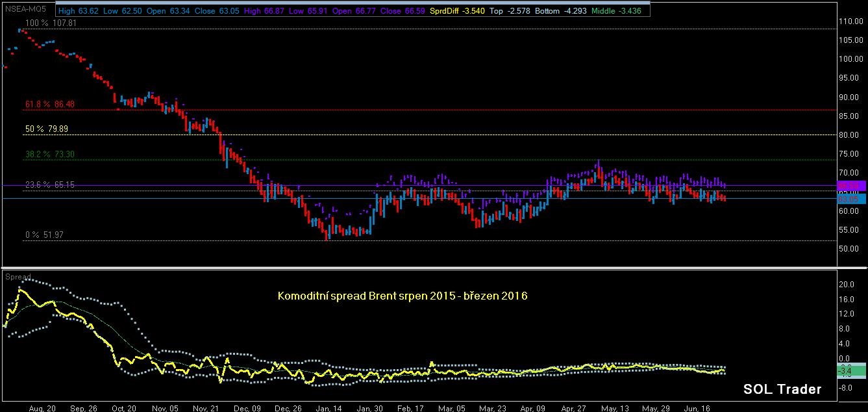Click the Dec 09 date label
868x412 pixels.
(247, 409)
